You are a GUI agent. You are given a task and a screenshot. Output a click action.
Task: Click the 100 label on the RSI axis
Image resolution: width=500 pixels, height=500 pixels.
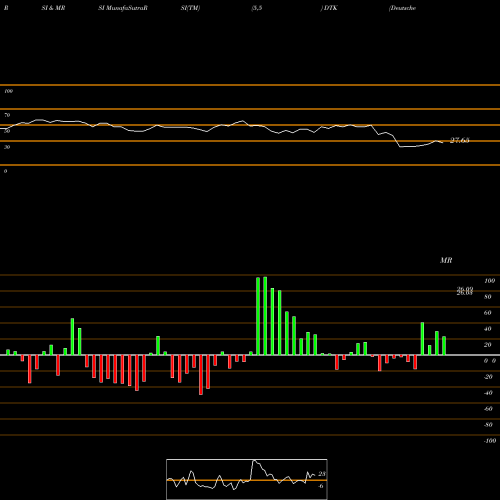point(8,91)
